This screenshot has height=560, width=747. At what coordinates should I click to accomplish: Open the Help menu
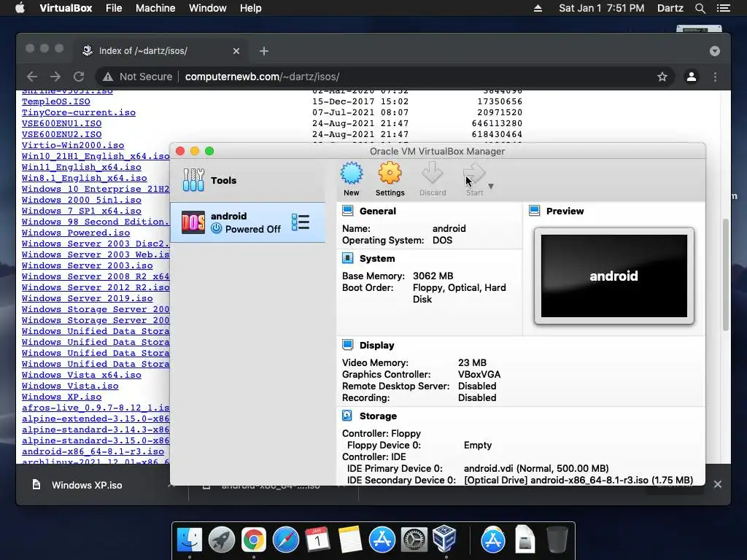click(251, 8)
